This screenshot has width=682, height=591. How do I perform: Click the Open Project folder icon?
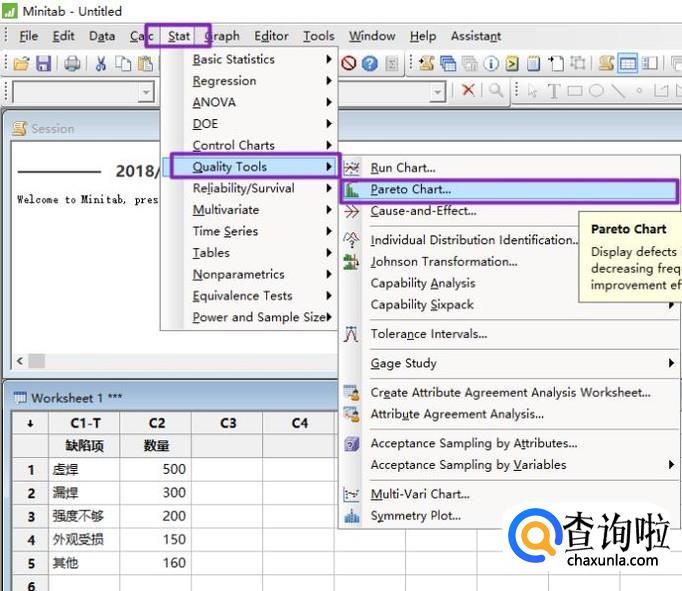coord(21,63)
